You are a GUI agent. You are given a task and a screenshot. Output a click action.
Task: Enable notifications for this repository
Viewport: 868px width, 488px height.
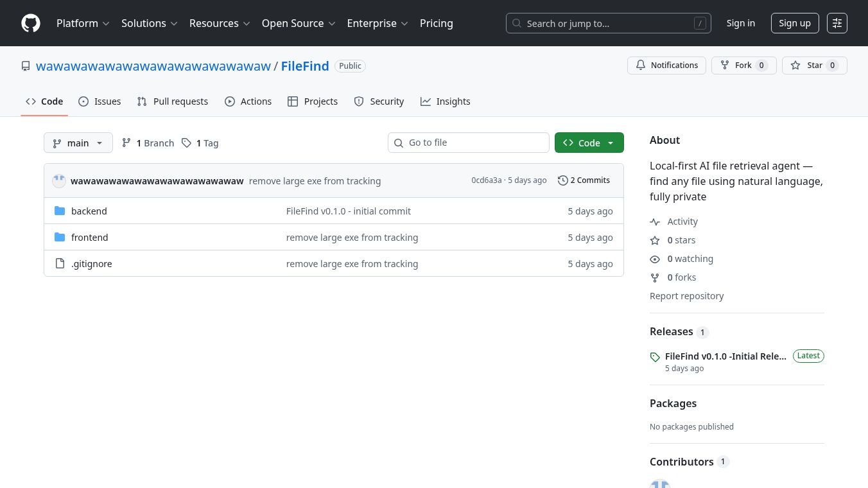point(666,65)
